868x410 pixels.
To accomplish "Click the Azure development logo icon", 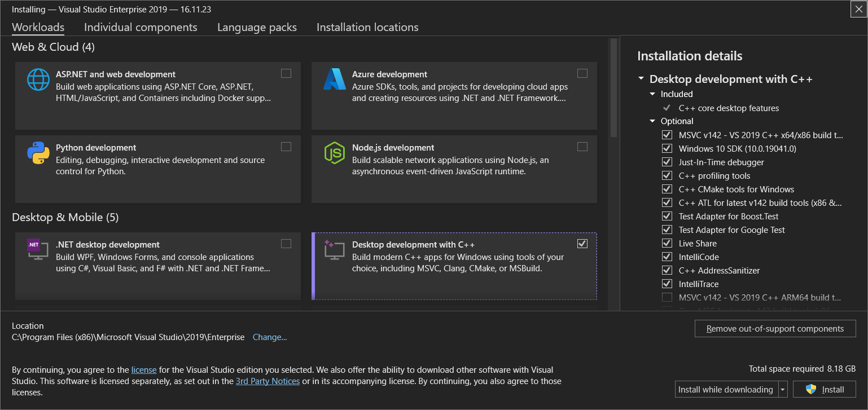I will (334, 80).
